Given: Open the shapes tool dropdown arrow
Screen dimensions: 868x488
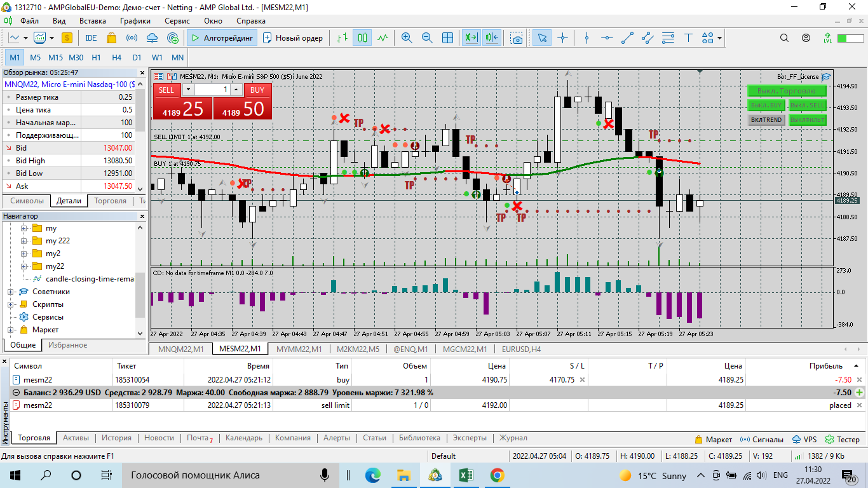Looking at the screenshot, I should pos(720,38).
